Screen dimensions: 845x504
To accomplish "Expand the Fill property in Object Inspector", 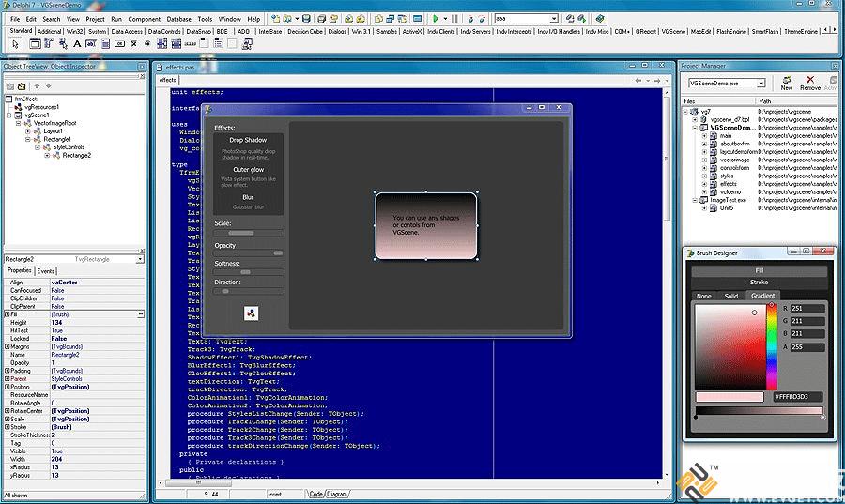I will [7, 313].
